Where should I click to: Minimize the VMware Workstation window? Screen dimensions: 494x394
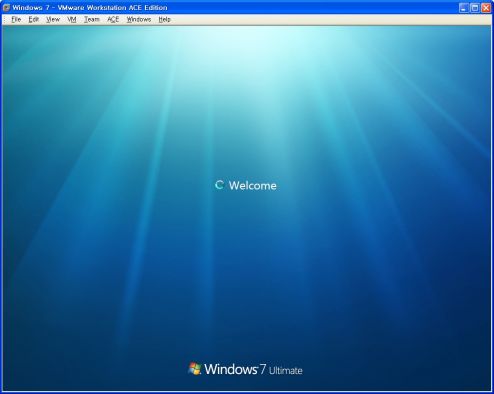(x=463, y=8)
